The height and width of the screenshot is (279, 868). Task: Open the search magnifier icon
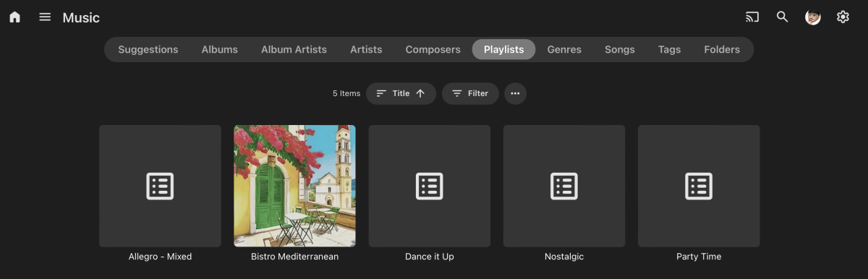coord(782,17)
